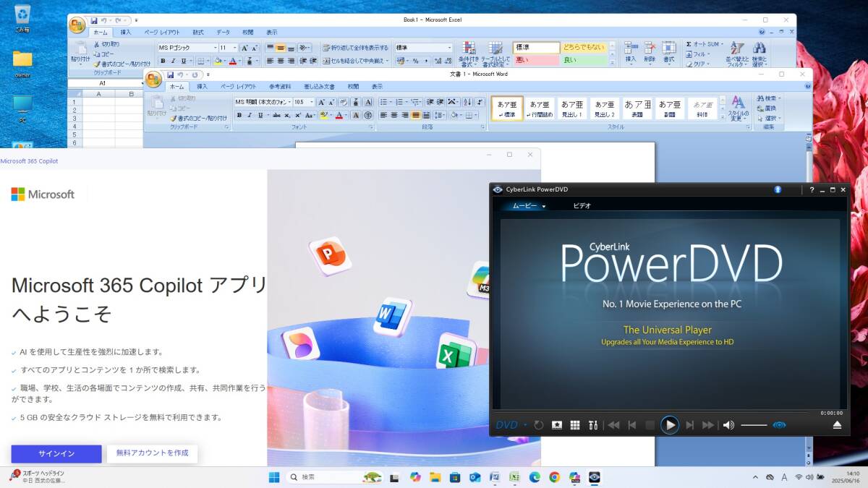868x488 pixels.
Task: Click Excel Name Box showing A1
Action: (102, 83)
